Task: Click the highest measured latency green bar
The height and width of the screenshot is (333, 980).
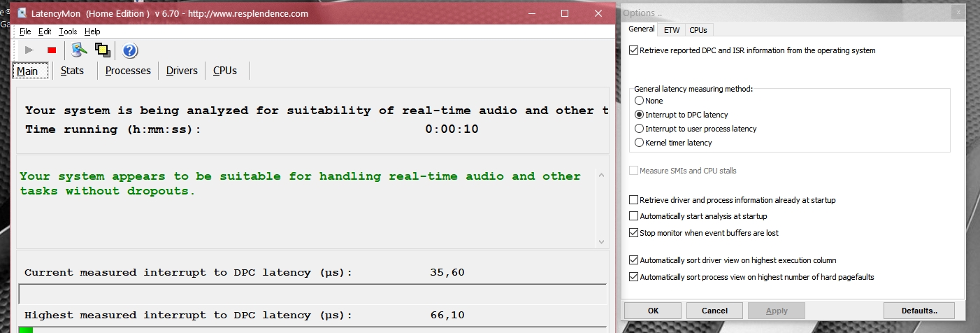Action: point(26,330)
